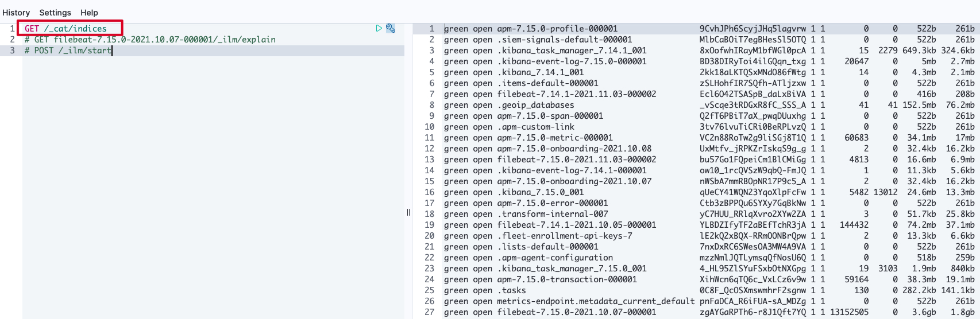
Task: Click output line number 19
Action: click(430, 225)
